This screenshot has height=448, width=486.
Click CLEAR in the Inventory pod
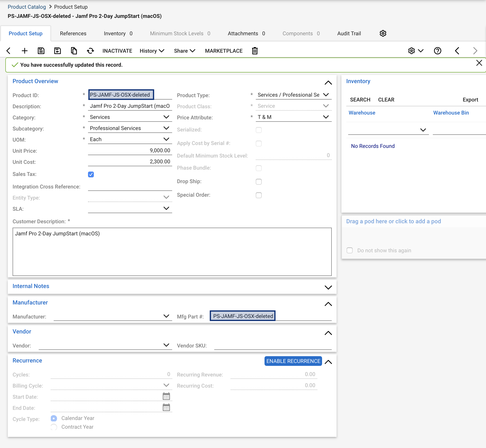pyautogui.click(x=386, y=100)
